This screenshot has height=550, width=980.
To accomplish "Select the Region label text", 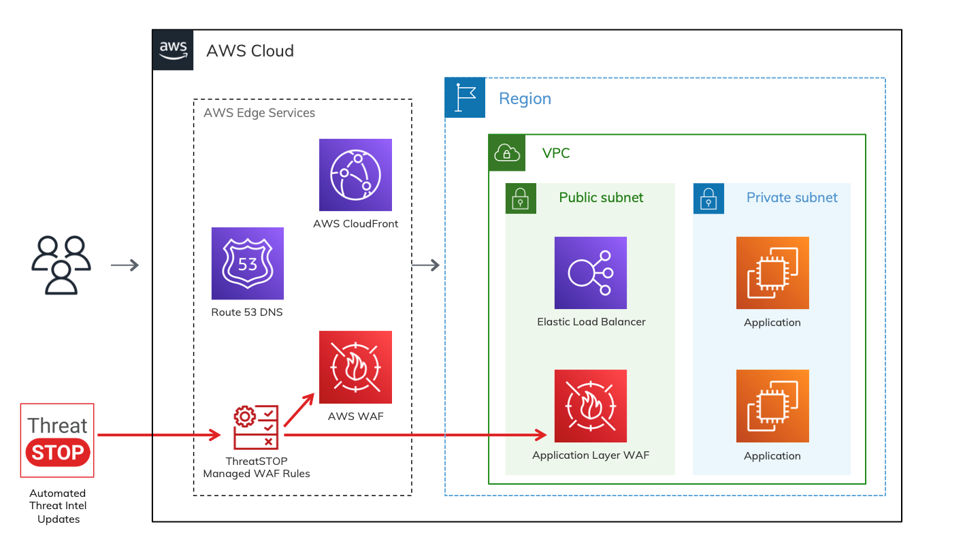I will point(525,98).
